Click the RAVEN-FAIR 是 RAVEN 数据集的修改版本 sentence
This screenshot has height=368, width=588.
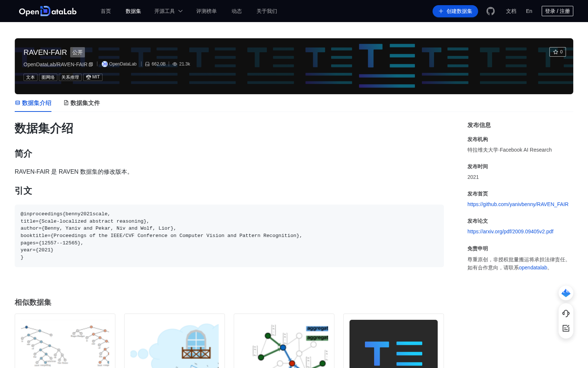(73, 172)
